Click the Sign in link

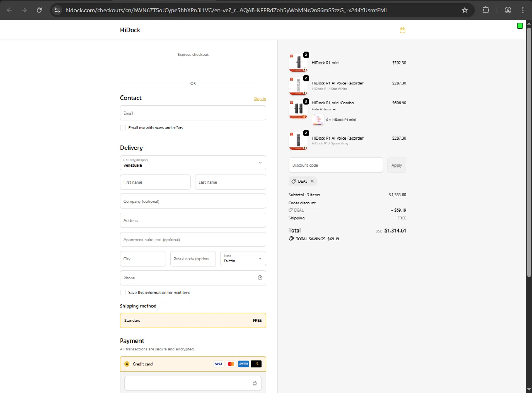[x=260, y=99]
